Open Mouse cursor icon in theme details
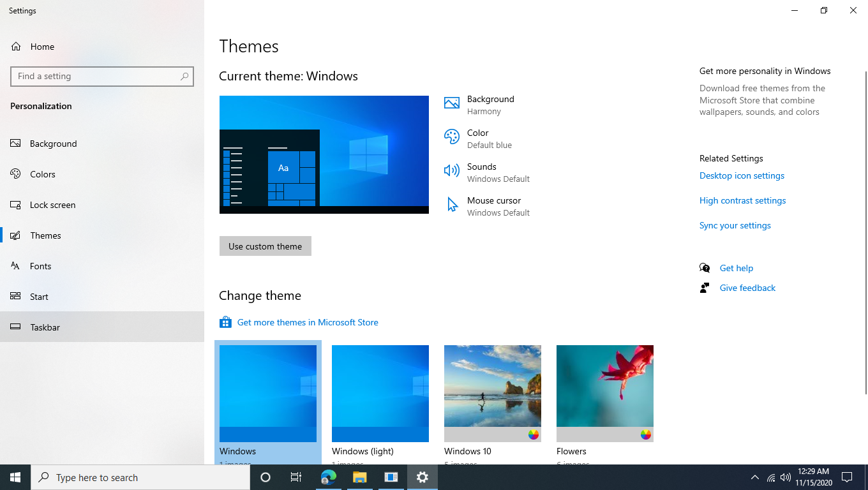The width and height of the screenshot is (868, 490). [452, 204]
